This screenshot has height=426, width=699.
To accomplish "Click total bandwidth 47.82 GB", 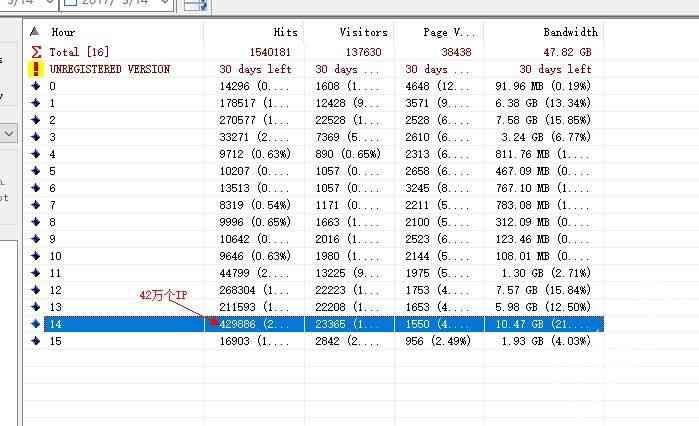I will [x=567, y=52].
